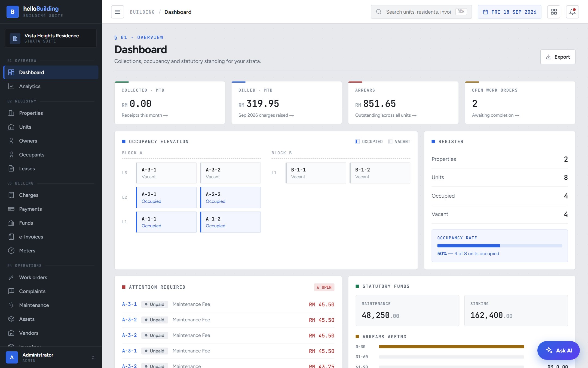Open the apps grid icon
Image resolution: width=588 pixels, height=368 pixels.
click(554, 12)
